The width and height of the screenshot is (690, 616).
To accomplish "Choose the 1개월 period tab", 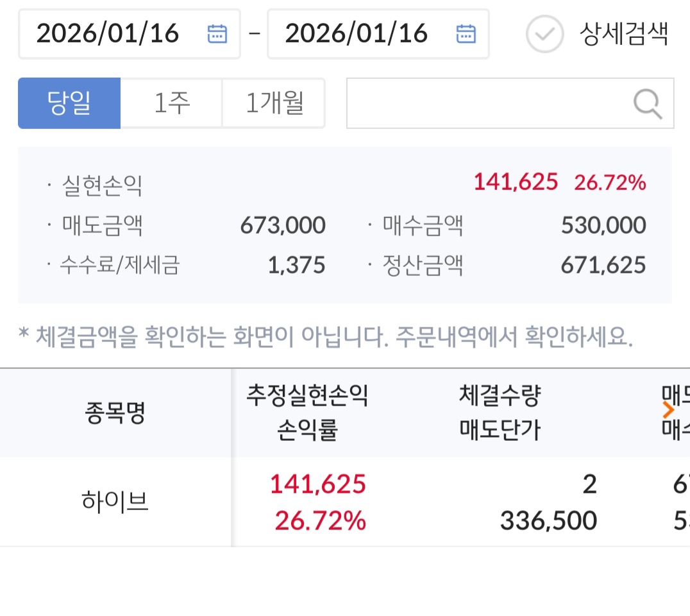I will [x=274, y=103].
